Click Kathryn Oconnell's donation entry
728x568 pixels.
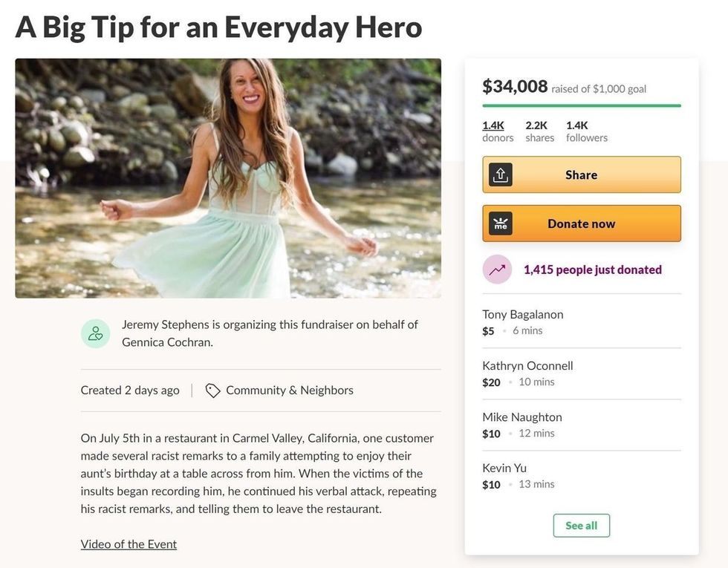click(527, 365)
